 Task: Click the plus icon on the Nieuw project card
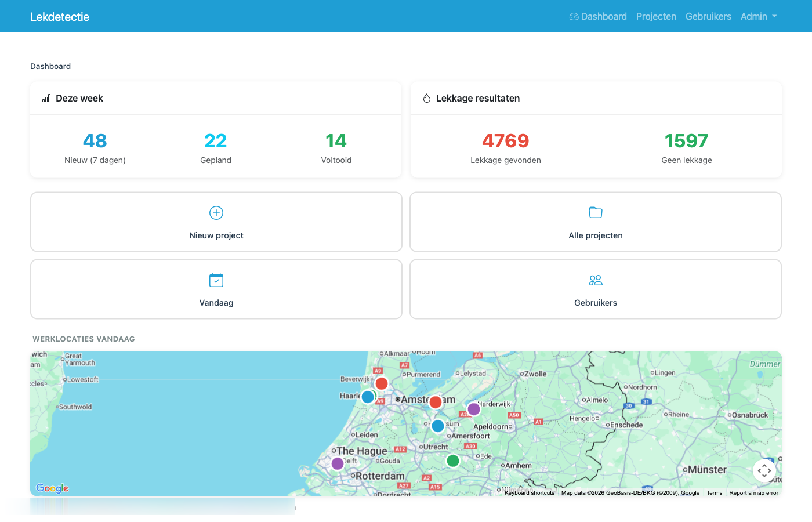[x=216, y=213]
